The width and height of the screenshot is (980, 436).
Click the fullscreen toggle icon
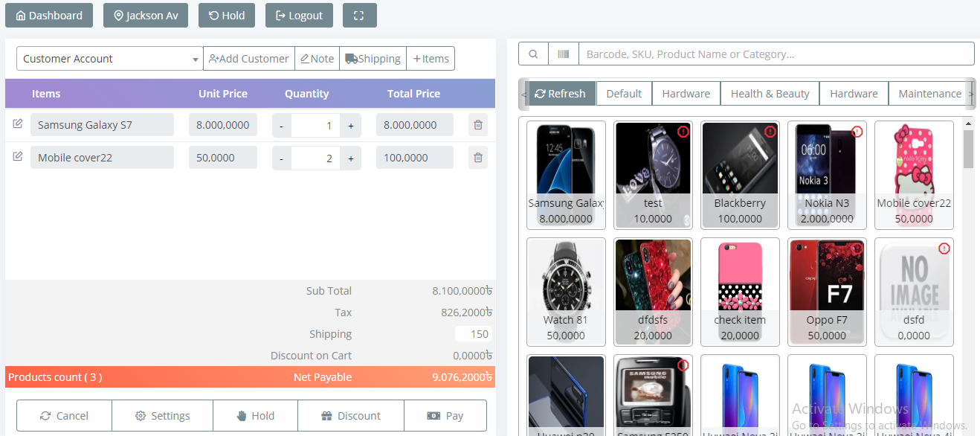coord(359,16)
